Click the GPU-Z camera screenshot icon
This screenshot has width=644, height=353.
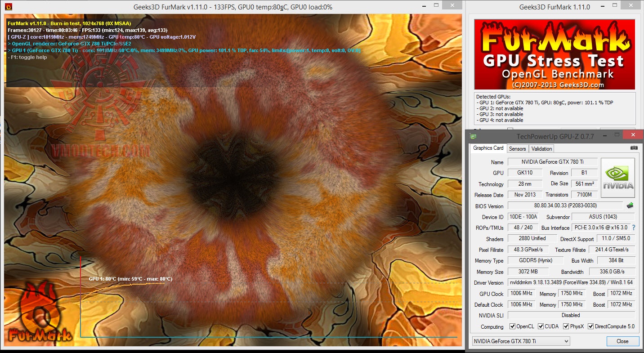coord(634,148)
